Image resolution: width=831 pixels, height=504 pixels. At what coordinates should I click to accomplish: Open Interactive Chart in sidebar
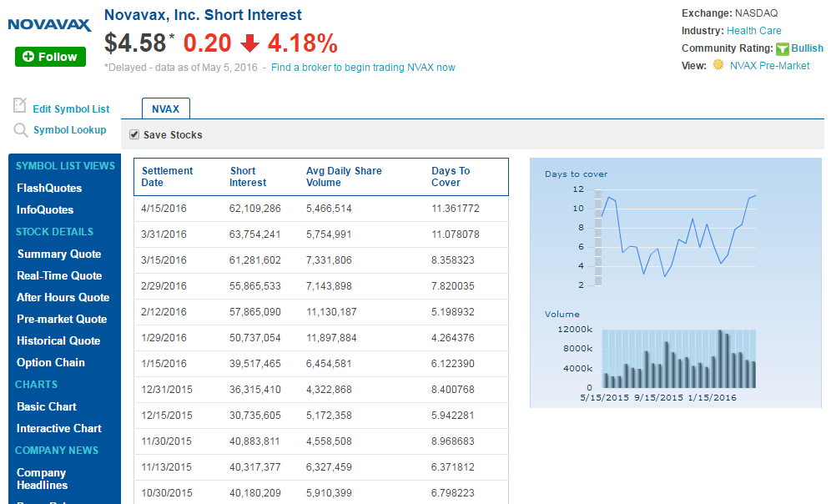(x=59, y=428)
